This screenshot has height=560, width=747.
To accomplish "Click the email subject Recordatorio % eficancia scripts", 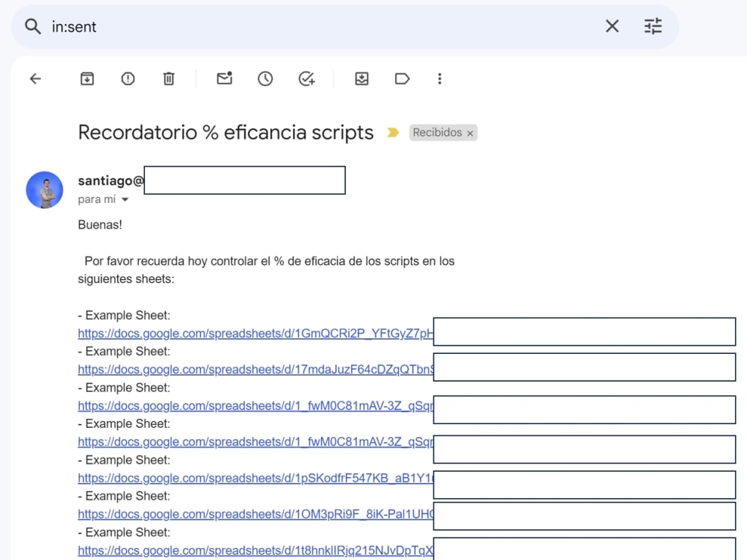I will pyautogui.click(x=226, y=132).
